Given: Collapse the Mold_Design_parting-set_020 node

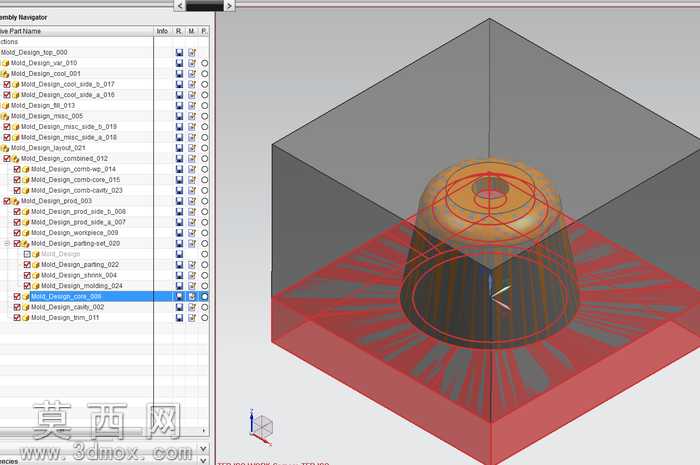Looking at the screenshot, I should (x=7, y=243).
